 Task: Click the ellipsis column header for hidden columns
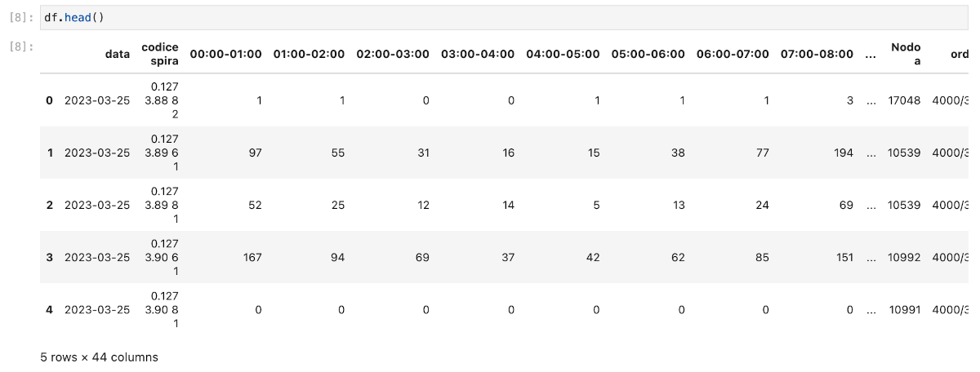pyautogui.click(x=871, y=54)
